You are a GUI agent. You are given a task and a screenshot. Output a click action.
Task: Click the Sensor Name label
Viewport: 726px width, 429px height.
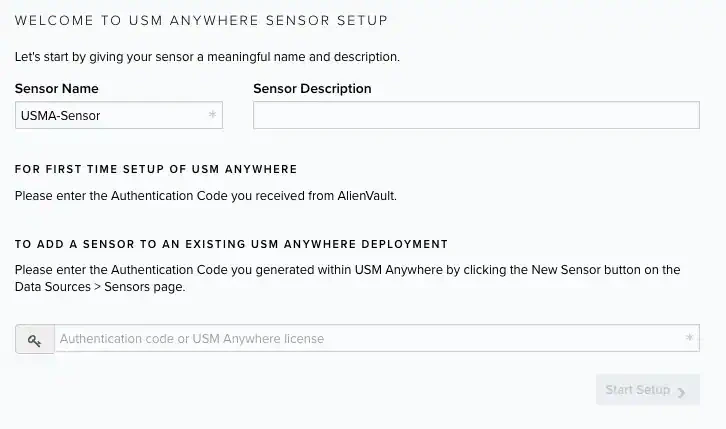pos(56,88)
